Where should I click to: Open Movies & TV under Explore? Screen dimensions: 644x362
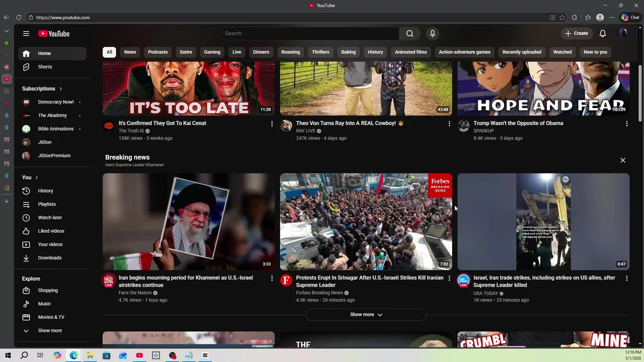pos(52,317)
